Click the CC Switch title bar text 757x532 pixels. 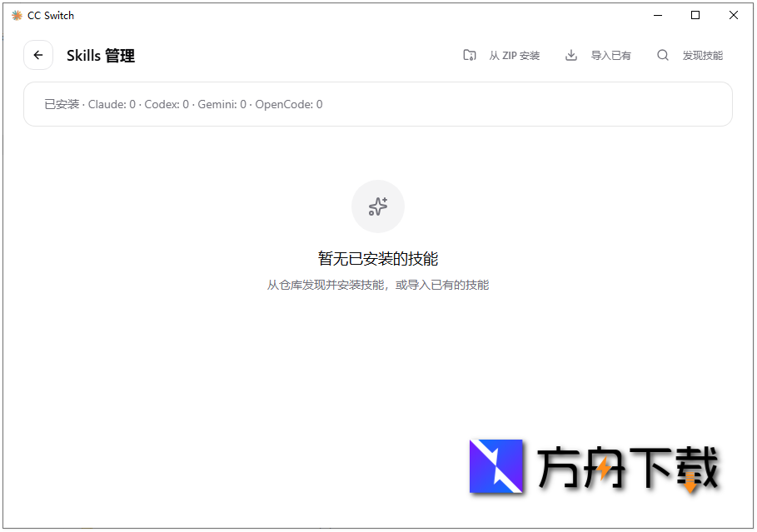(x=49, y=15)
